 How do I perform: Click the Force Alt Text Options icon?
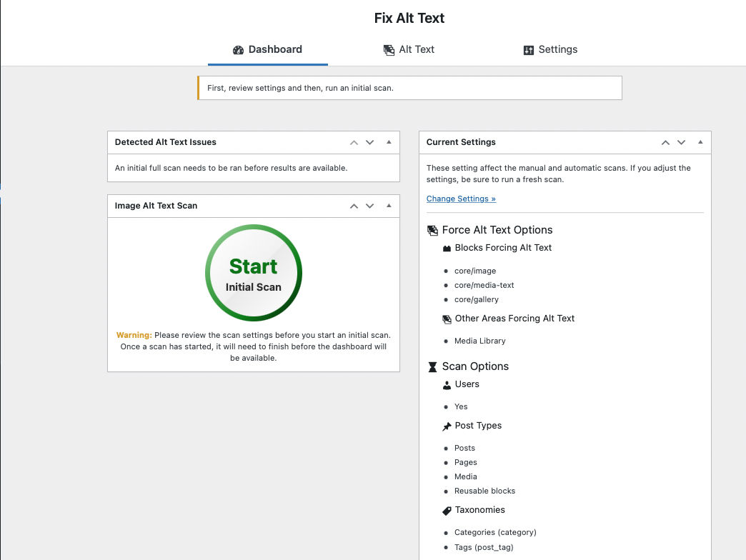pyautogui.click(x=432, y=230)
